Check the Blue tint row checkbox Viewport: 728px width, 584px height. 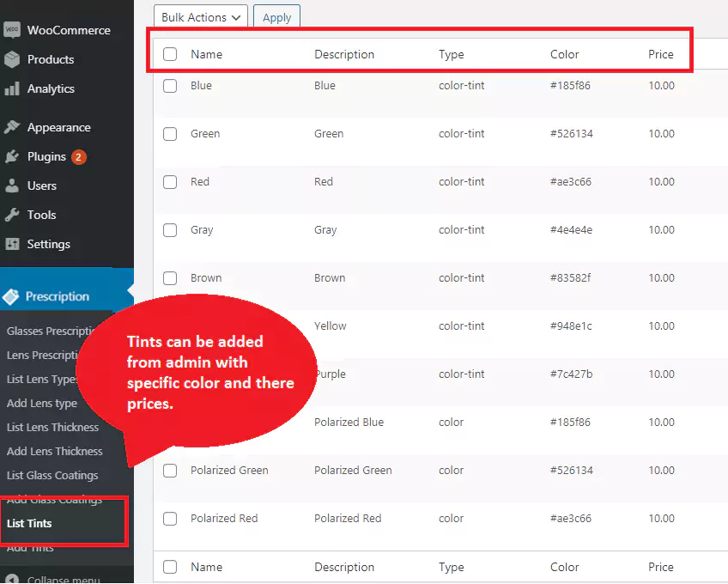click(170, 86)
